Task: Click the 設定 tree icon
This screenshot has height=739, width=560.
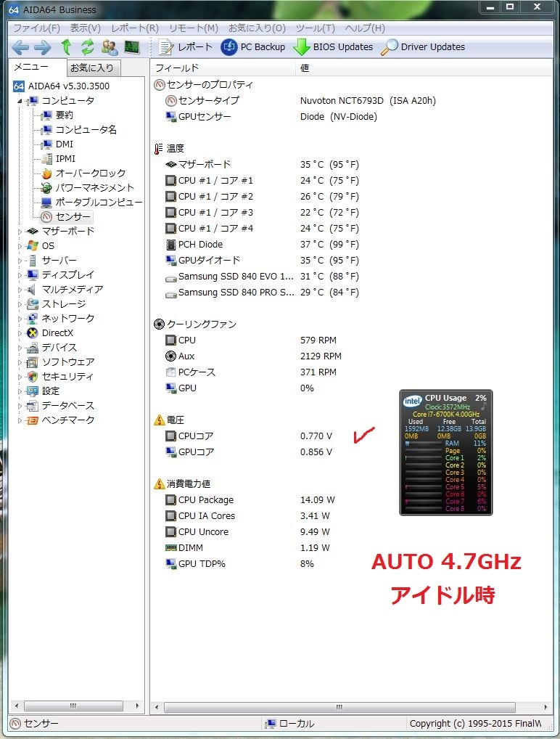Action: (33, 391)
